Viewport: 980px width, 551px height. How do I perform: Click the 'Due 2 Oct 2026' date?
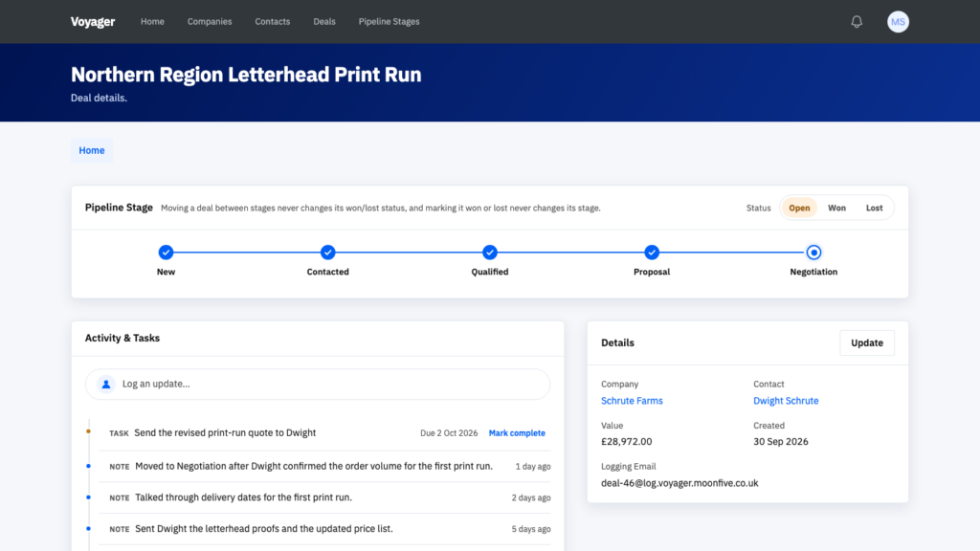pos(449,433)
